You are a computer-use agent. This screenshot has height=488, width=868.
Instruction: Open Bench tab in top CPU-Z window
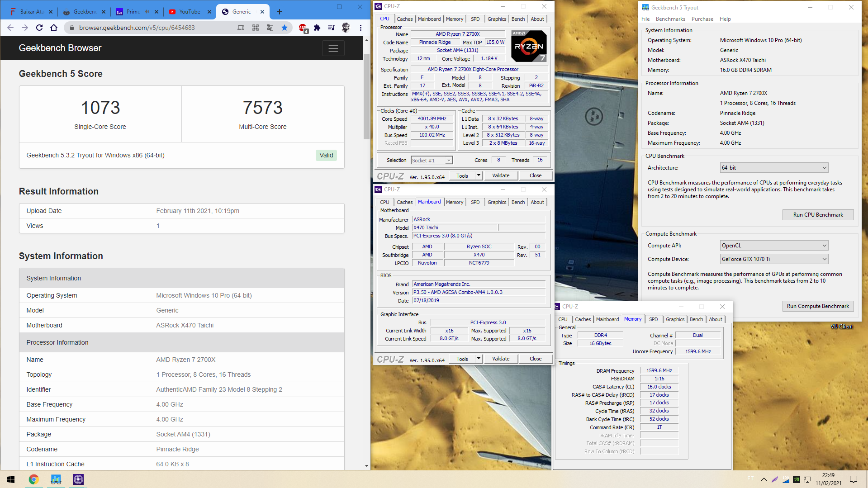(518, 19)
